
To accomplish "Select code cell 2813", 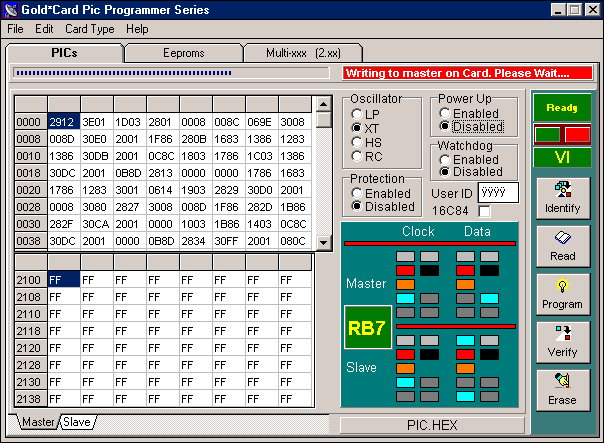I will point(163,173).
